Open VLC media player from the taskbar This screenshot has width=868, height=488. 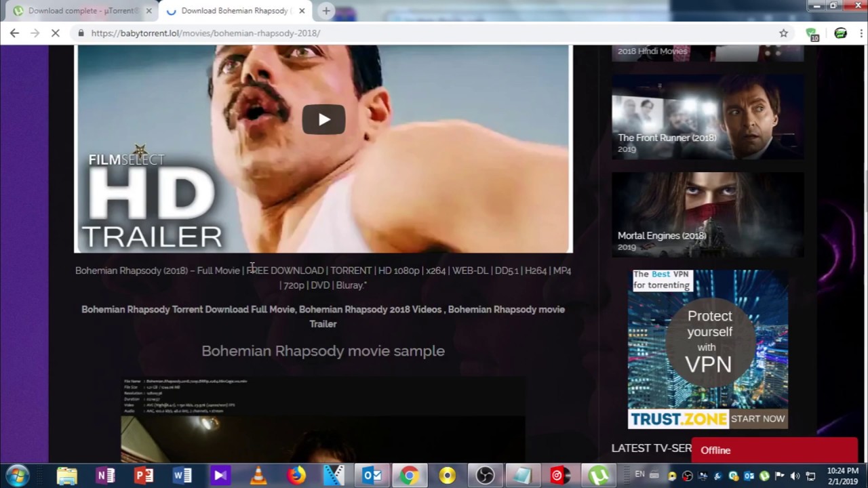[258, 476]
